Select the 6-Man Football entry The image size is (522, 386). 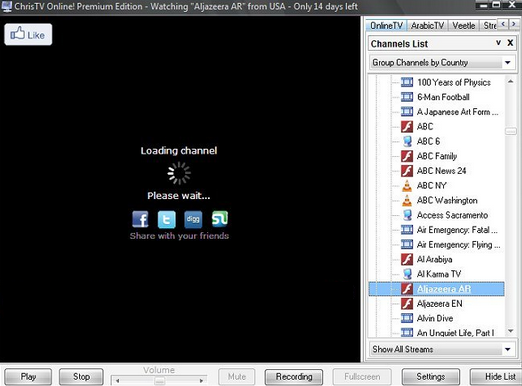[x=443, y=97]
